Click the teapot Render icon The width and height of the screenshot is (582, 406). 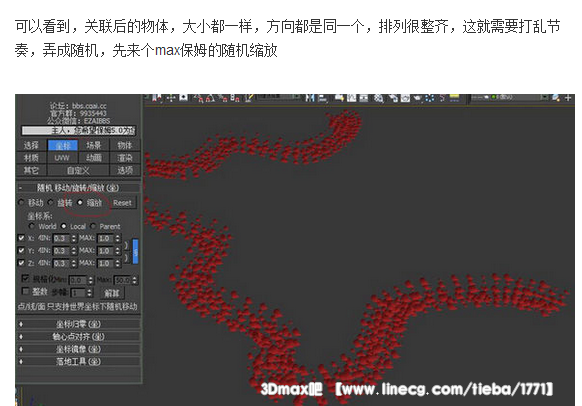418,98
